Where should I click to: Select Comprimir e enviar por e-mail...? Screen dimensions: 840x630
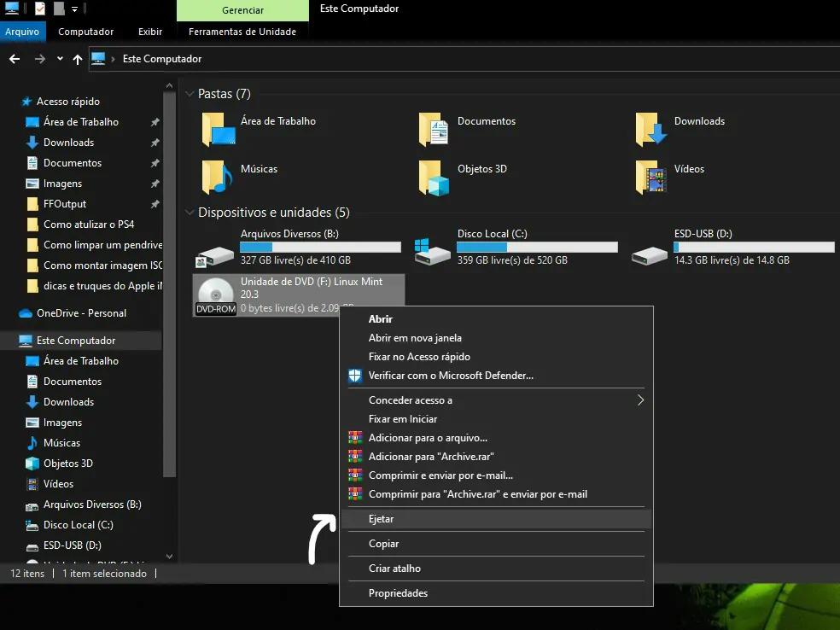click(496, 475)
